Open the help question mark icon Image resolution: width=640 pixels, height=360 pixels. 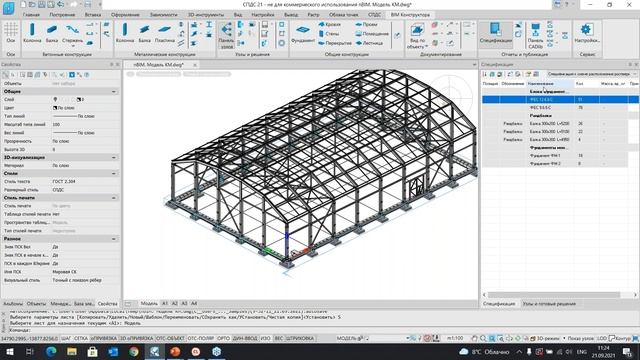pyautogui.click(x=567, y=4)
